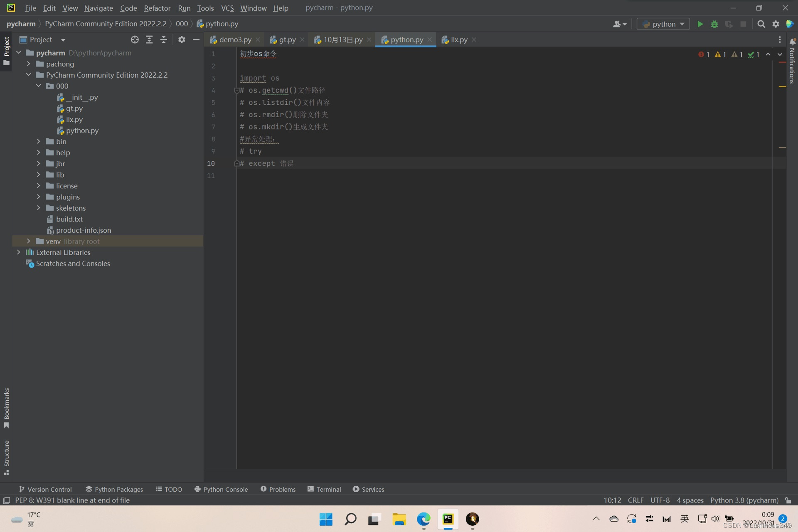The image size is (798, 532).
Task: Click Collapse All icon in Project panel
Action: [x=164, y=39]
